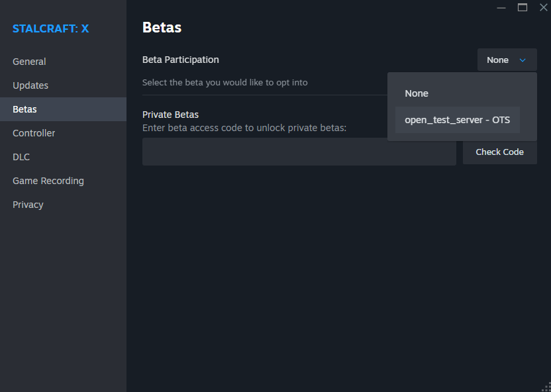Grab the window resize grip in the corner

pyautogui.click(x=547, y=388)
